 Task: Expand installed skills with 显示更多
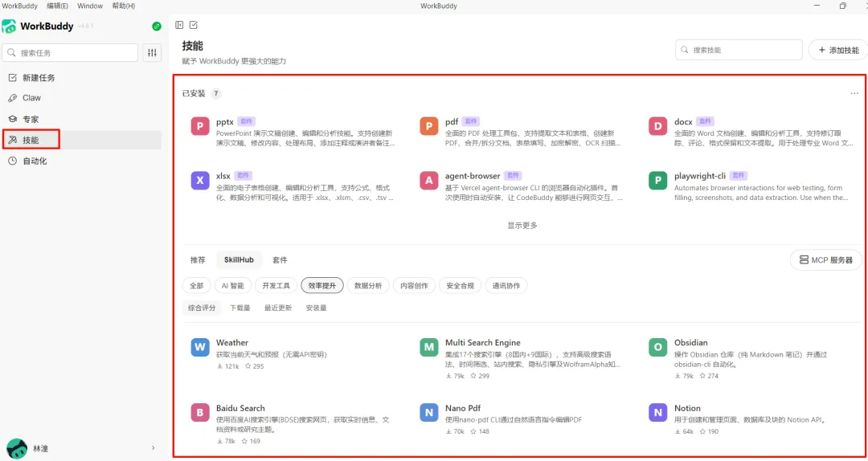click(522, 225)
